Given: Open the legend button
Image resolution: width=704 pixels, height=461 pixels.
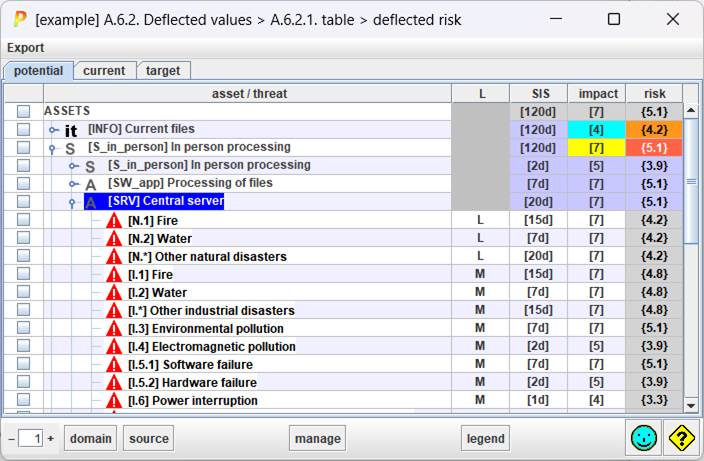Looking at the screenshot, I should pos(485,439).
